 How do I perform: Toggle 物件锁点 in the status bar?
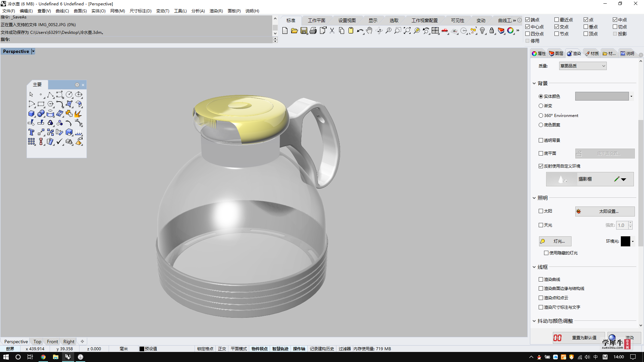pos(260,349)
